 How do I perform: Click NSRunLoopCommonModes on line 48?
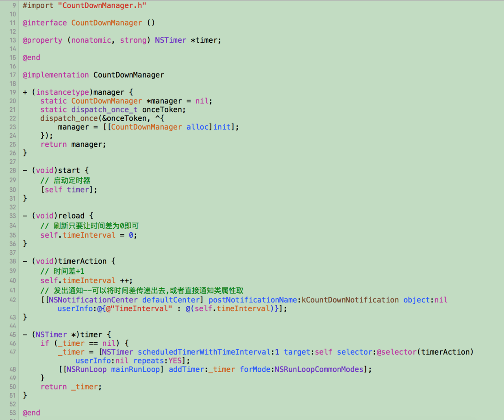tap(319, 369)
